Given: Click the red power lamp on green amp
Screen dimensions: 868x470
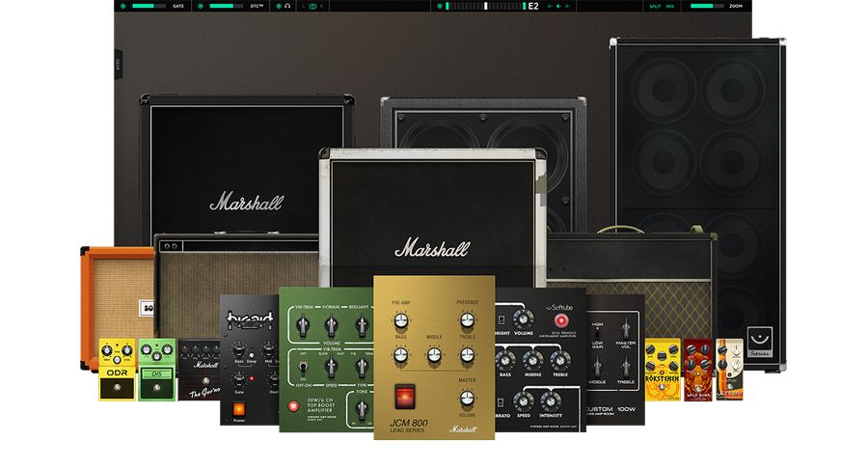Looking at the screenshot, I should pos(293,406).
